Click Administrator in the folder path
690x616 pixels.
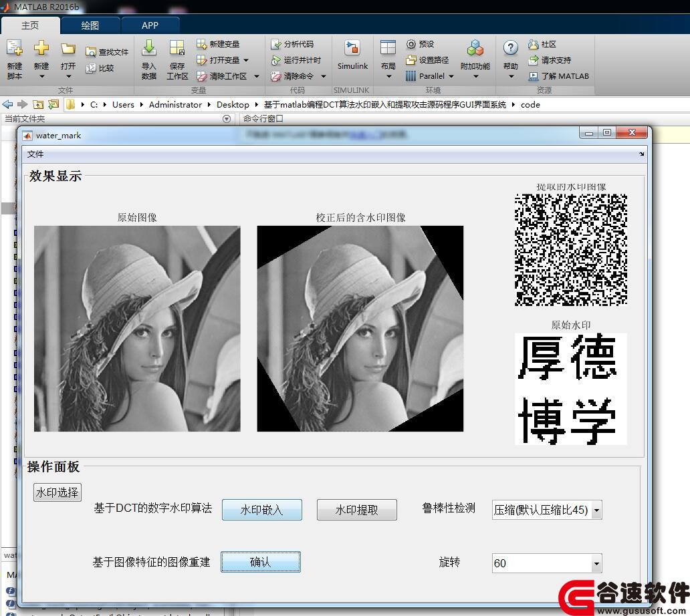point(175,105)
